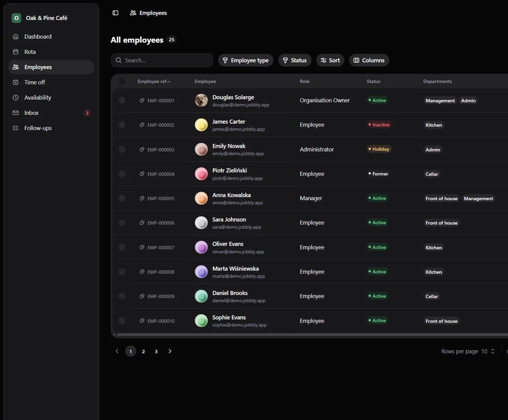The image size is (508, 420).
Task: Click the Inbox unread badge showing 3
Action: click(x=87, y=113)
